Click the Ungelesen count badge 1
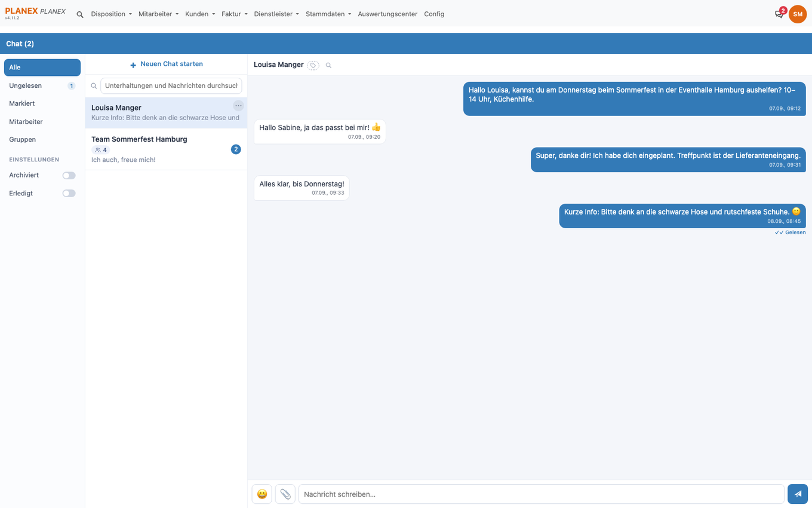This screenshot has height=508, width=812. click(72, 86)
